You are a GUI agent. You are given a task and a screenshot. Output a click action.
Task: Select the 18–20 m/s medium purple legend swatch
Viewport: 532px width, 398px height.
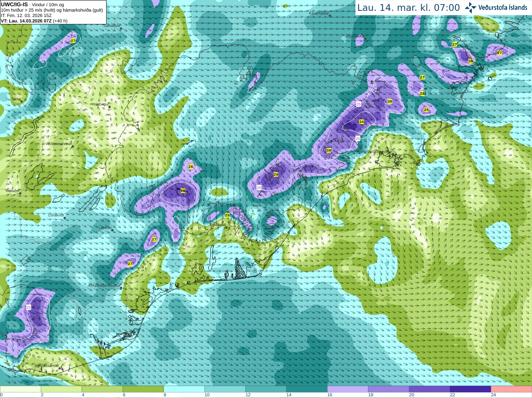(389, 389)
